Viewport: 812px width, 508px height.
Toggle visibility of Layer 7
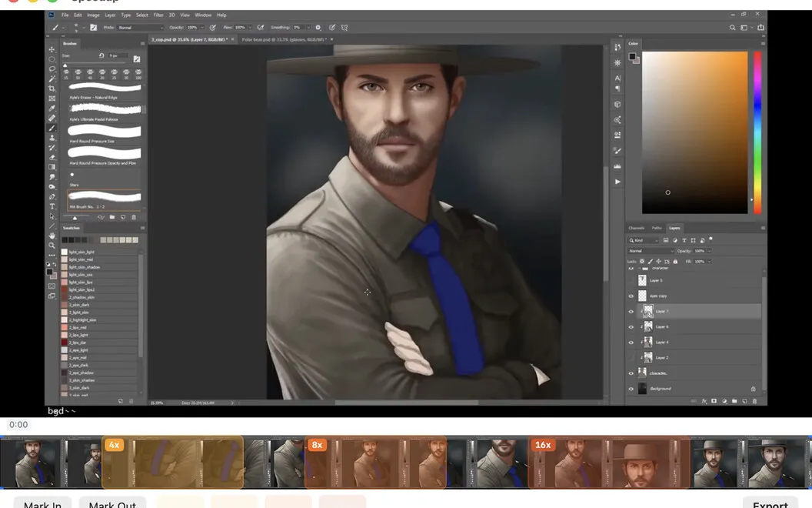[x=631, y=312]
